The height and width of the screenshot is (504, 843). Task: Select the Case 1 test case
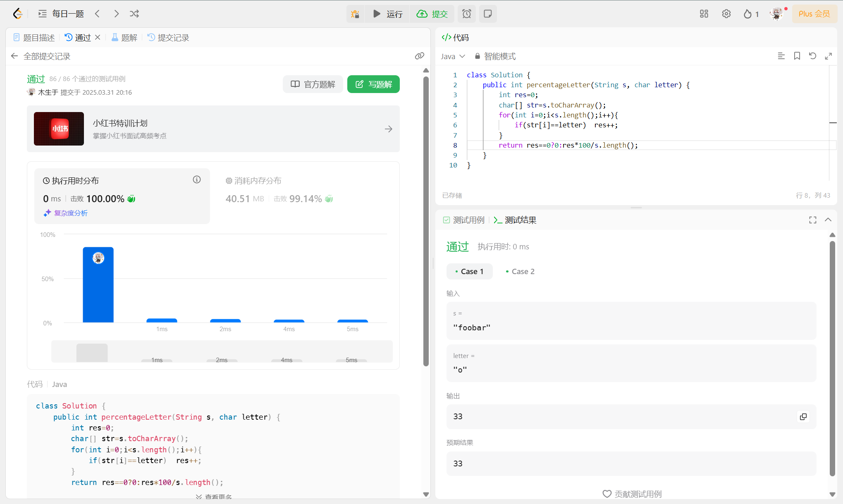point(469,272)
